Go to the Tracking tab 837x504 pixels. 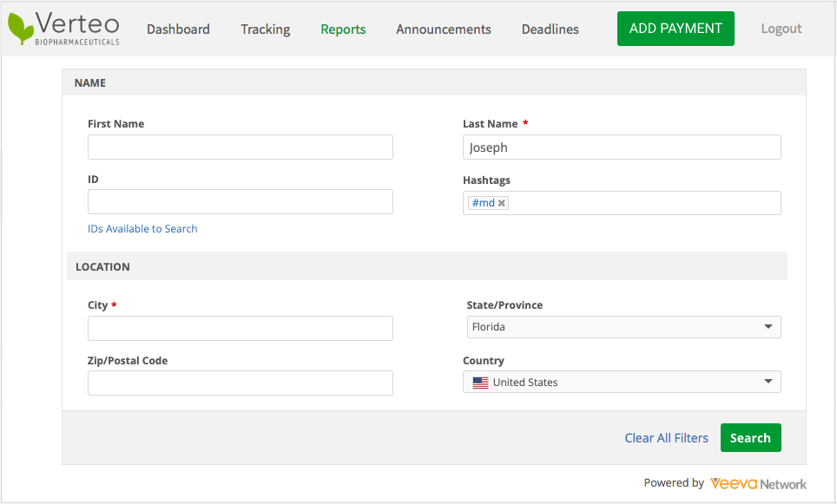point(266,29)
